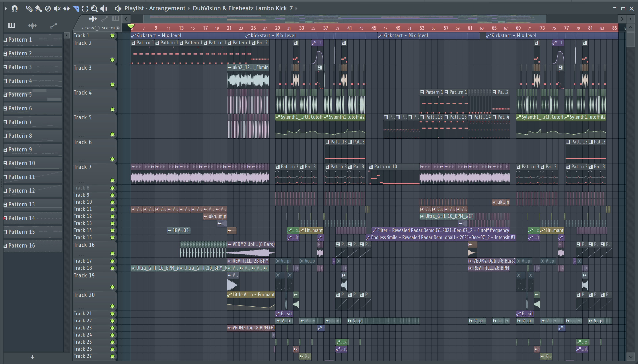
Task: Click the DubVision & Firebeatz Lambo Kick_7 title
Action: 243,8
